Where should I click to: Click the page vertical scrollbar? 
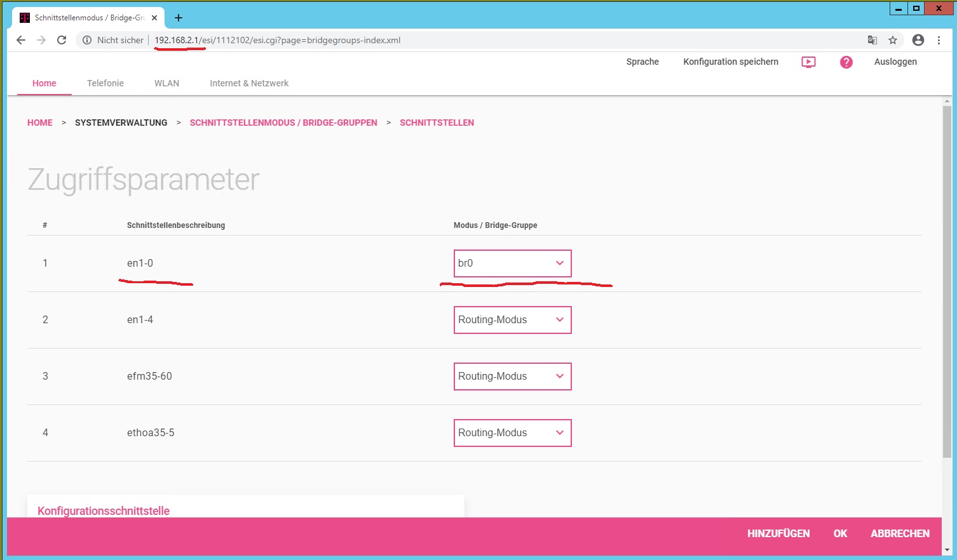click(947, 282)
